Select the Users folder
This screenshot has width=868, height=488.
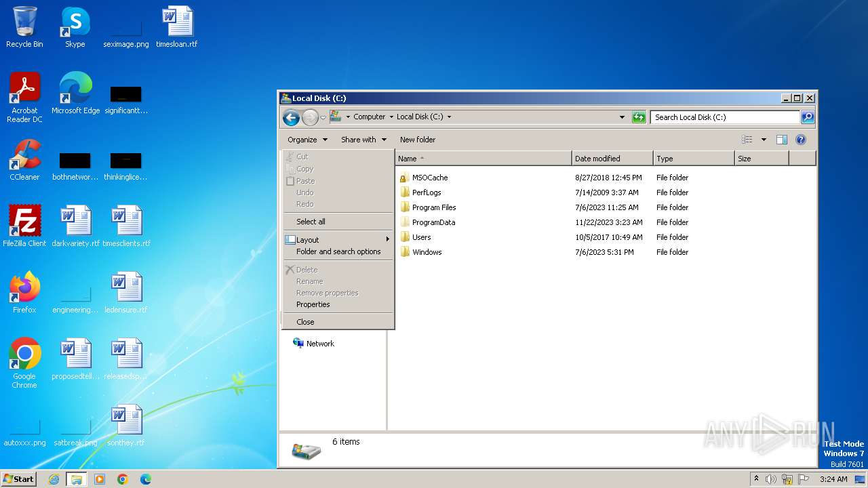421,237
